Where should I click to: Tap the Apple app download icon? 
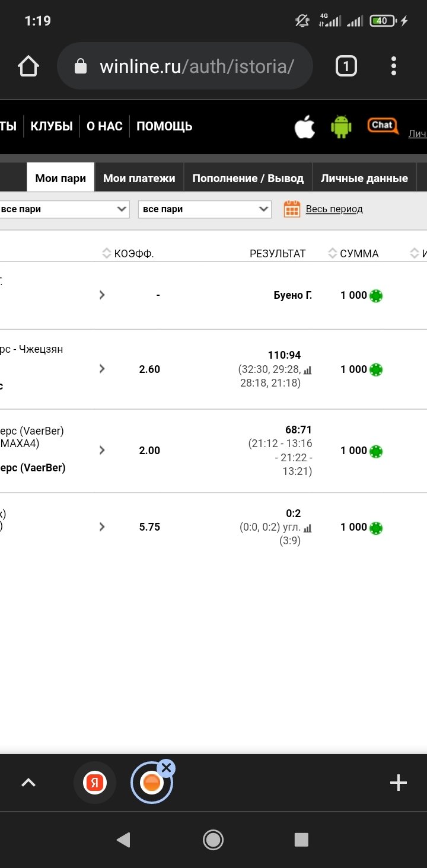tap(305, 127)
